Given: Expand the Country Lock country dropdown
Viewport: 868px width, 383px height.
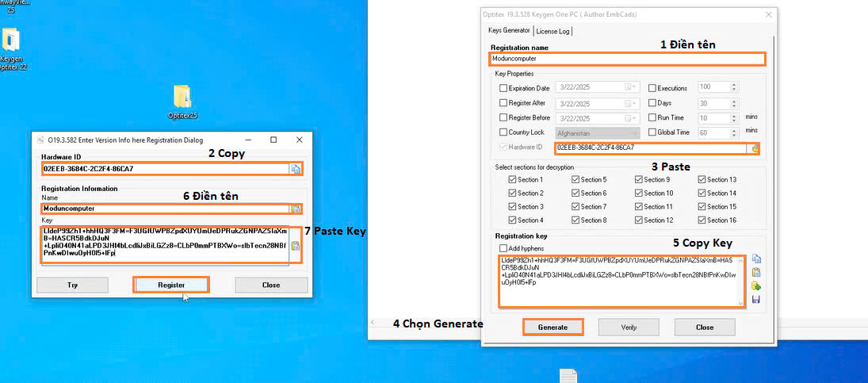Looking at the screenshot, I should tap(634, 132).
